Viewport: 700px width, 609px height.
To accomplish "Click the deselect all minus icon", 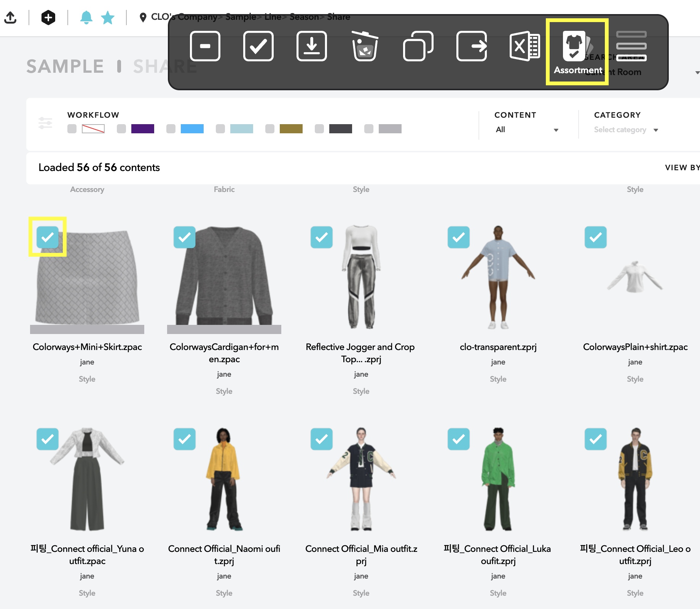I will (x=205, y=46).
